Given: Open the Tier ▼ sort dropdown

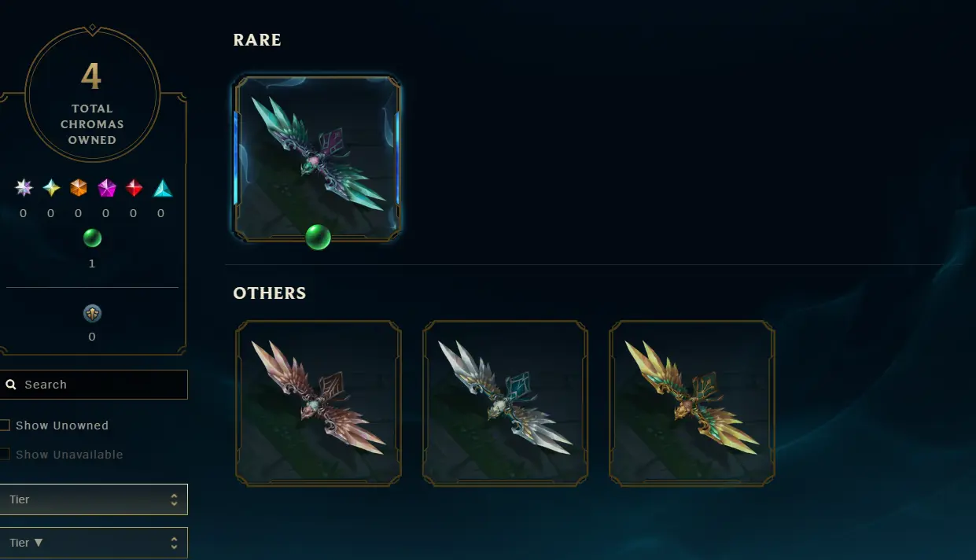Looking at the screenshot, I should [94, 543].
